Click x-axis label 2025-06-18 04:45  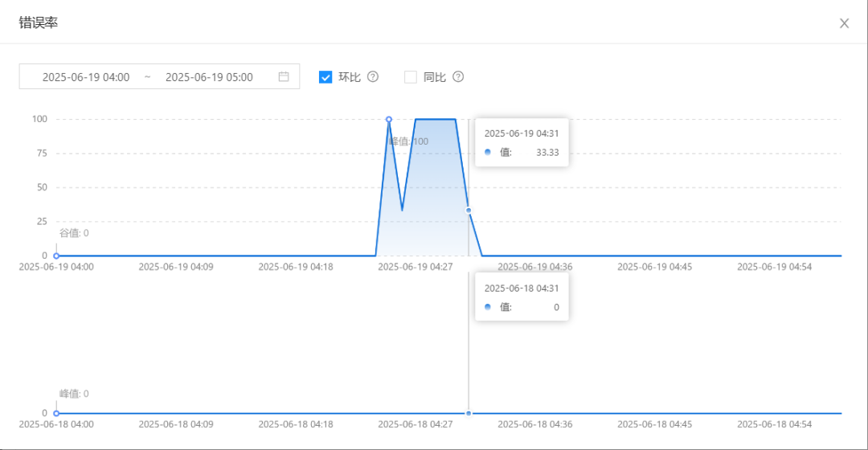click(655, 424)
